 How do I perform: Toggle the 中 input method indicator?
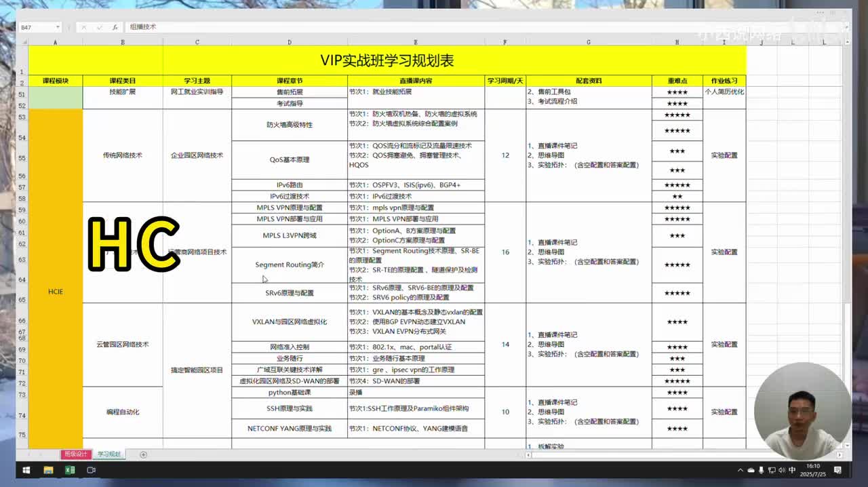793,470
